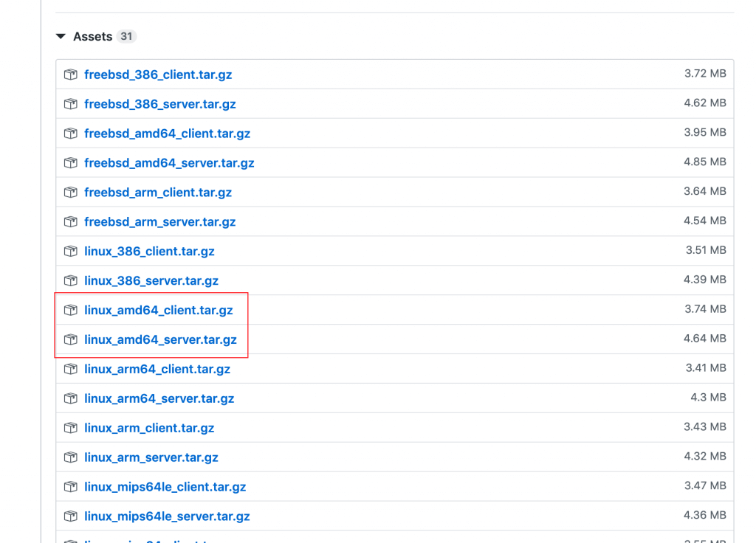Image resolution: width=756 pixels, height=543 pixels.
Task: Click package icon beside linux_arm64_client.tar.gz
Action: tap(71, 369)
